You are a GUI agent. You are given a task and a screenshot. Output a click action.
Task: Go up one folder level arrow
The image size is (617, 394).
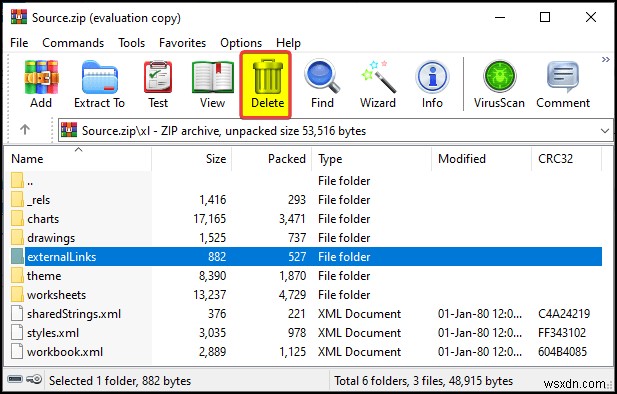tap(25, 129)
